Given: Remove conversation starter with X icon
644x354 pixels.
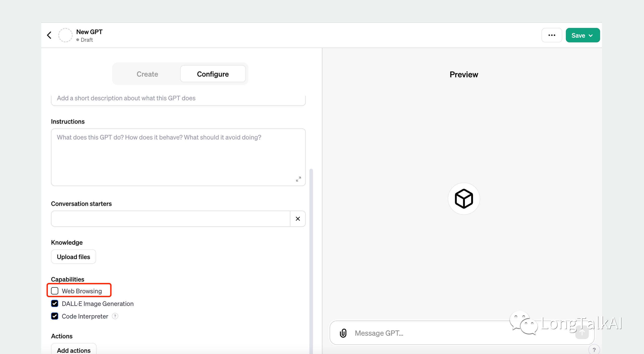Looking at the screenshot, I should pos(297,219).
